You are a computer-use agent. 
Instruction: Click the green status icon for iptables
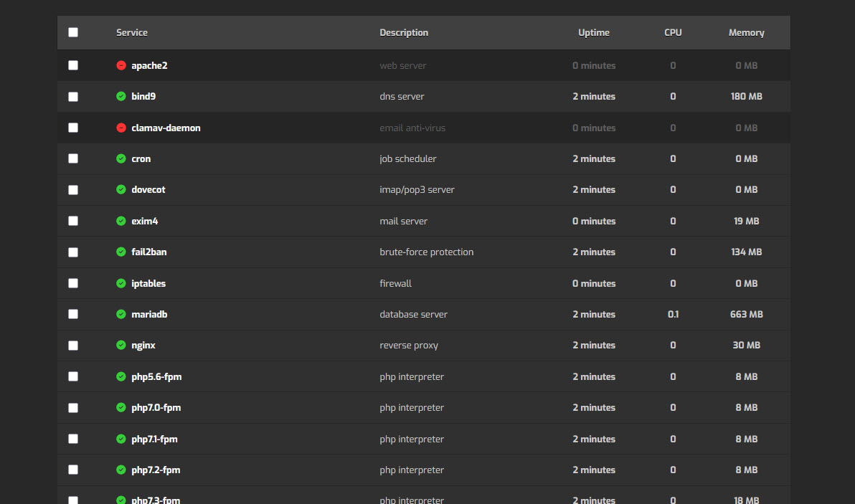coord(121,283)
